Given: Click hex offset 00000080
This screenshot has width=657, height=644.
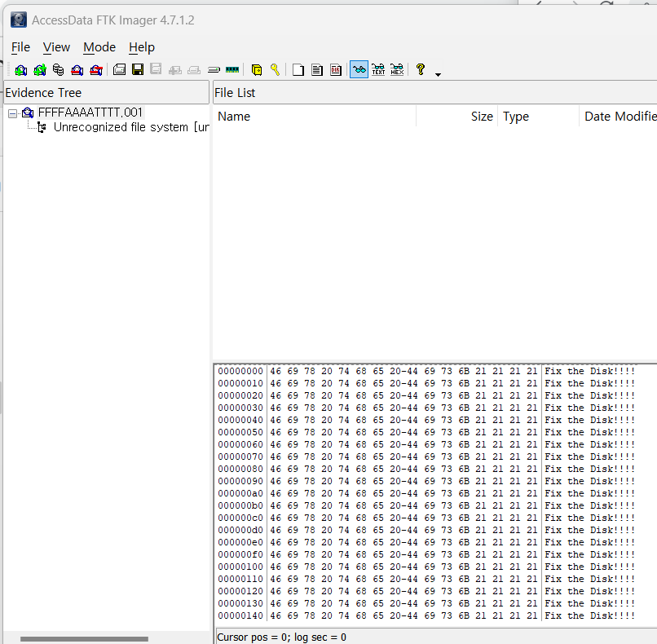Looking at the screenshot, I should [240, 469].
